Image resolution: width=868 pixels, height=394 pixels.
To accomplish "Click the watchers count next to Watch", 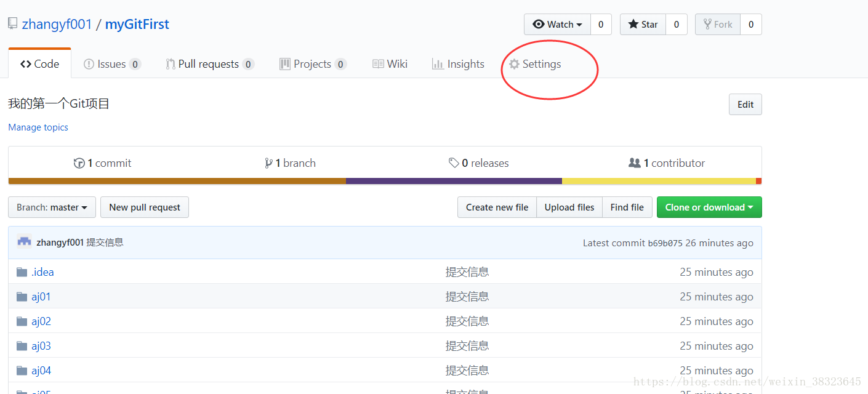I will coord(601,25).
